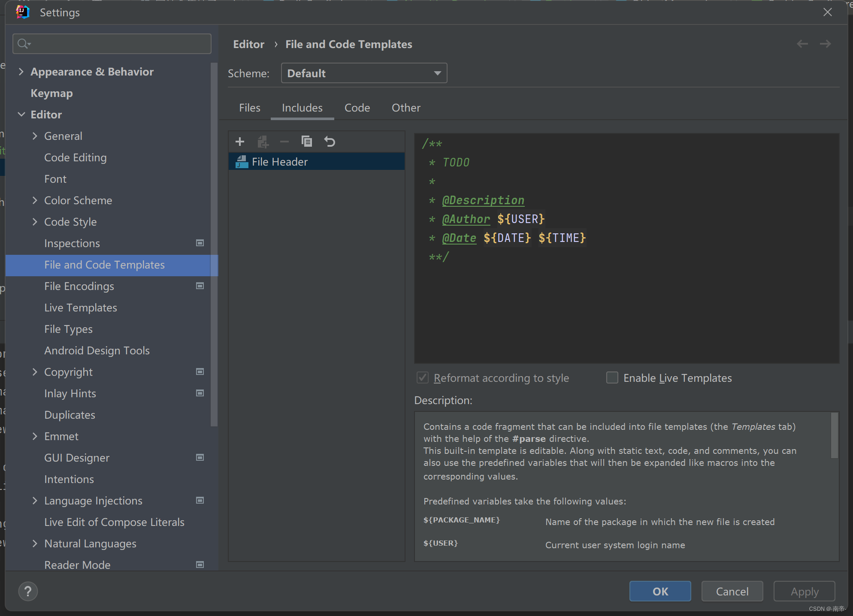Open Duplicates settings
Viewport: 853px width, 616px height.
(70, 415)
